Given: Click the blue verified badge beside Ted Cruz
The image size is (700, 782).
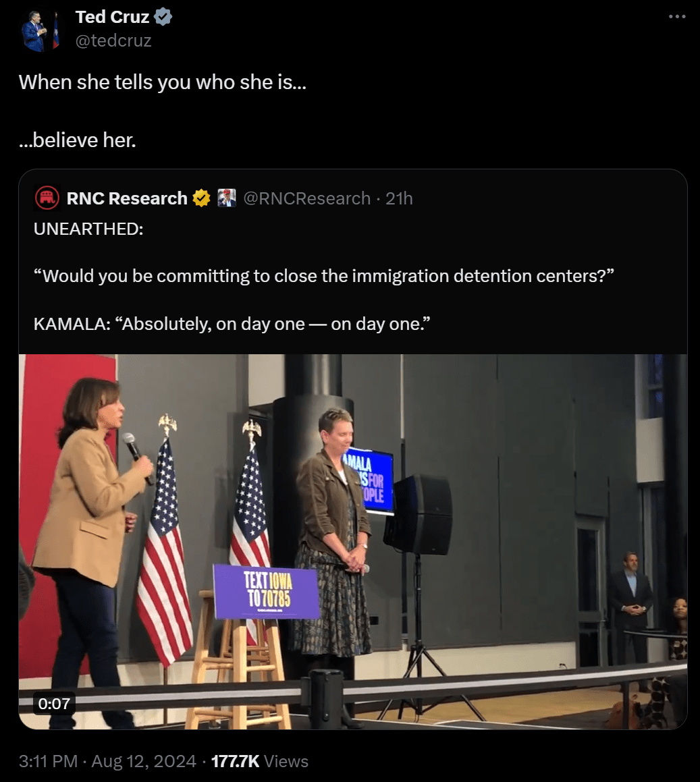Looking at the screenshot, I should click(x=163, y=16).
